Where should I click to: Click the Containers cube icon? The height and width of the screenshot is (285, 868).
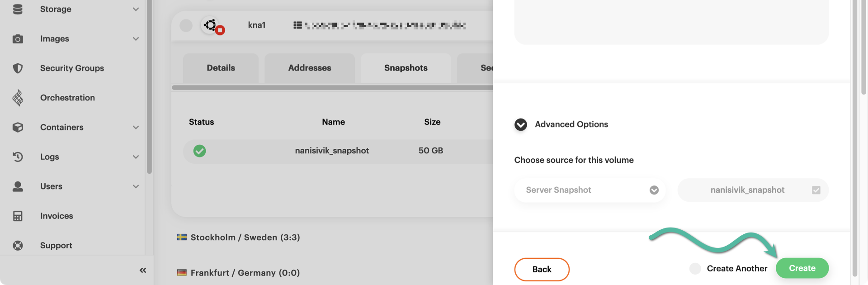pos(18,127)
